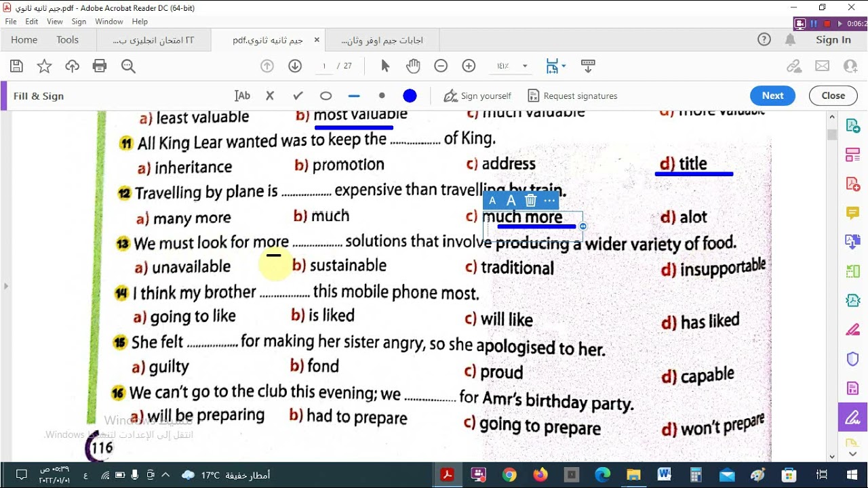Open the File menu

pos(11,22)
